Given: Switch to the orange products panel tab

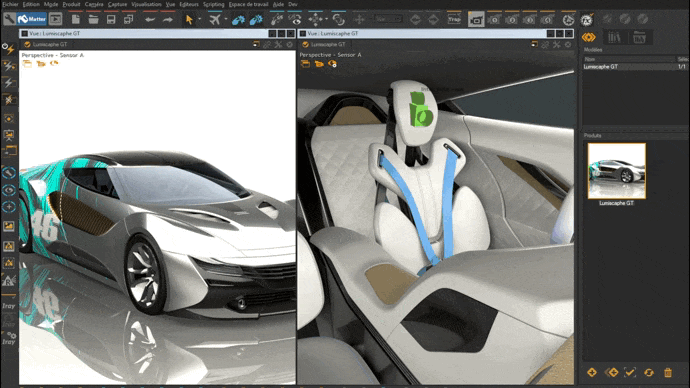Looking at the screenshot, I should click(589, 37).
